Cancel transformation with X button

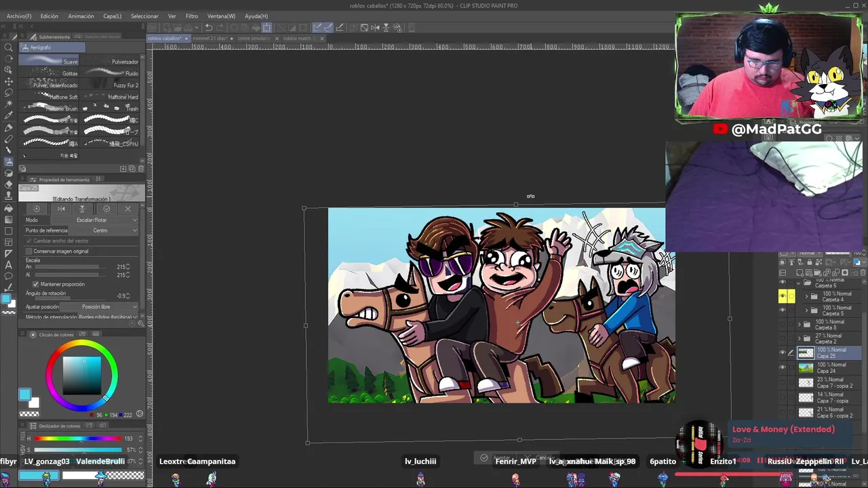coord(127,209)
